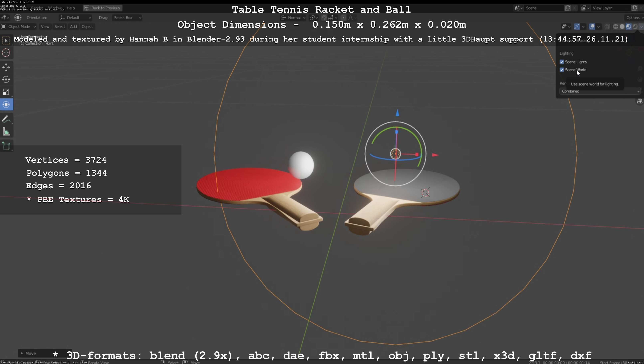Viewport: 644px width, 364px height.
Task: Toggle snapping magnet button
Action: pos(324,17)
